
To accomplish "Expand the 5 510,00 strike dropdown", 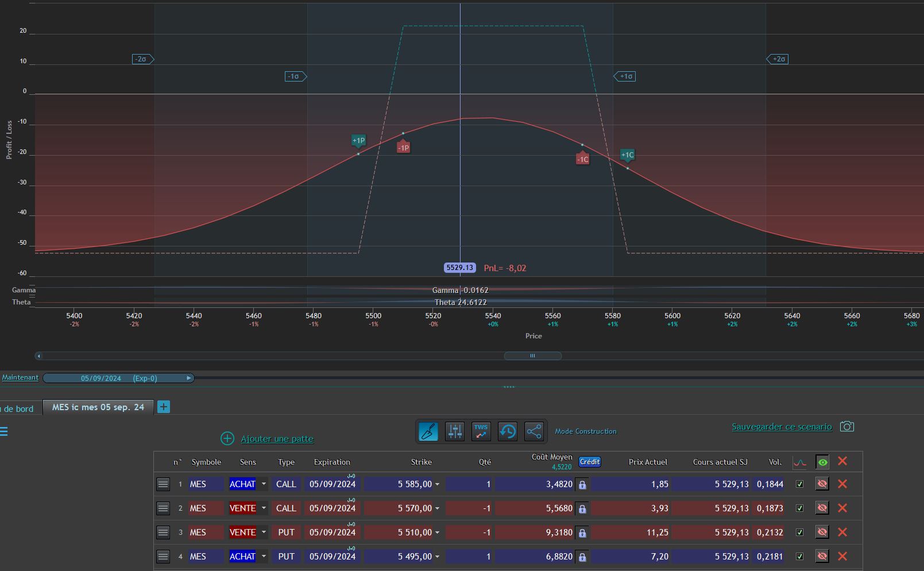I will 437,533.
